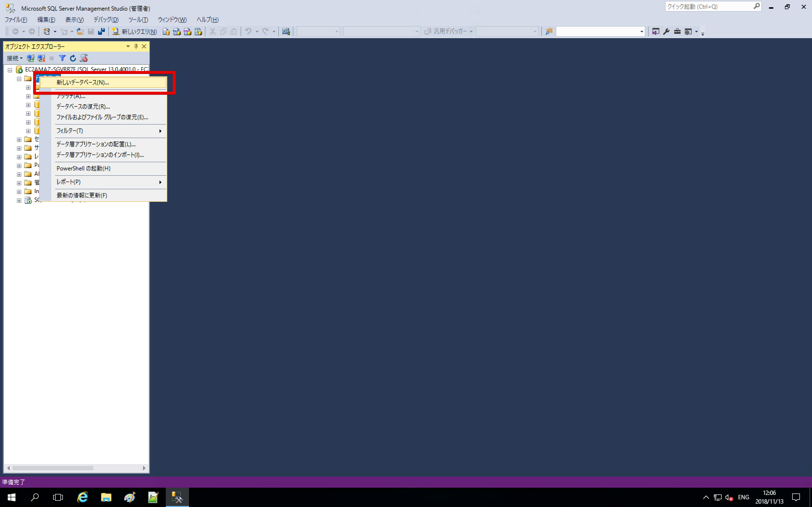Click the Open File toolbar icon

click(x=80, y=32)
